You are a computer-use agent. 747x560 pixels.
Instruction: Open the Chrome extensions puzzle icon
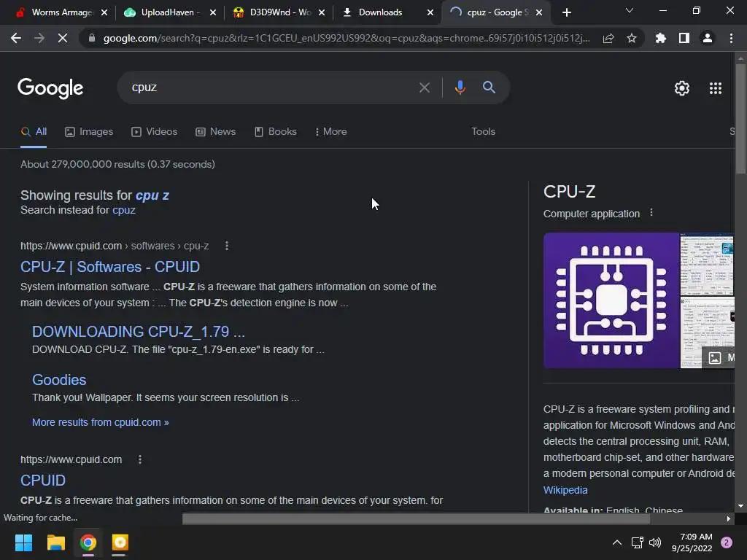[661, 38]
